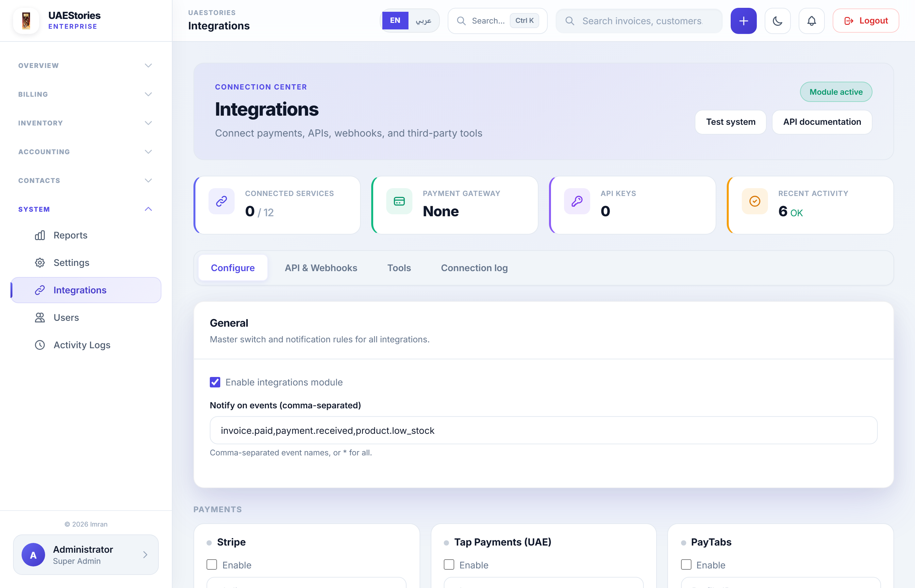Click the PAYMENTS section heading
The height and width of the screenshot is (588, 915).
(x=217, y=509)
